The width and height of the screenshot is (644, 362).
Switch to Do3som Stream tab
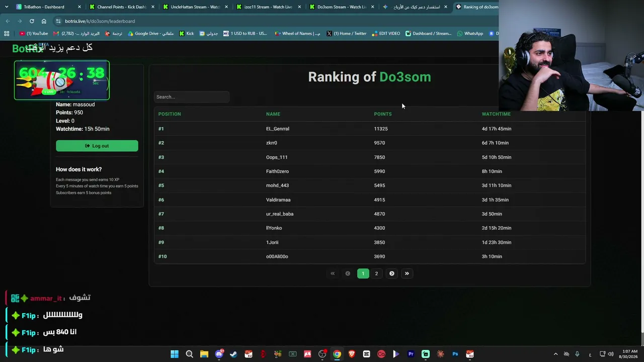[x=342, y=7]
